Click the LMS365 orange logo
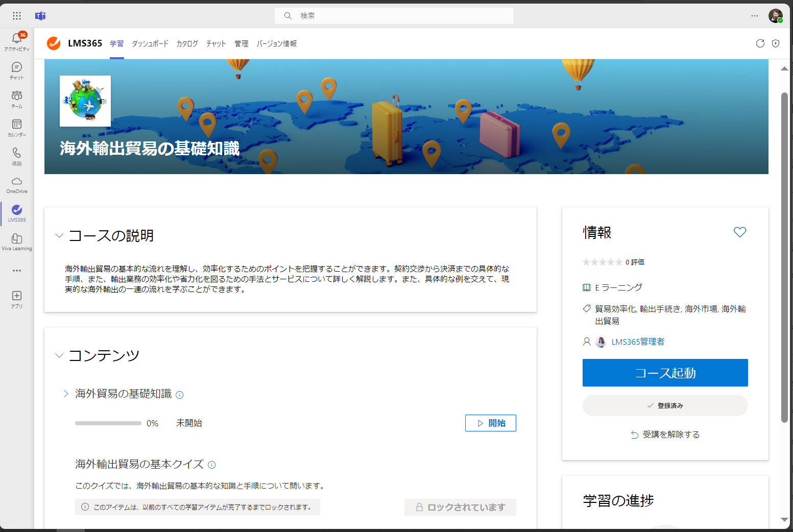 (54, 43)
